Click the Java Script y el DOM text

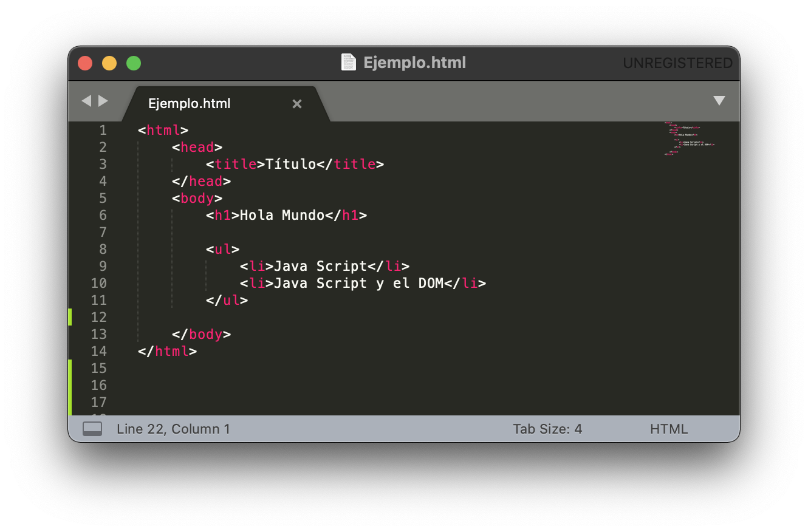click(x=359, y=283)
